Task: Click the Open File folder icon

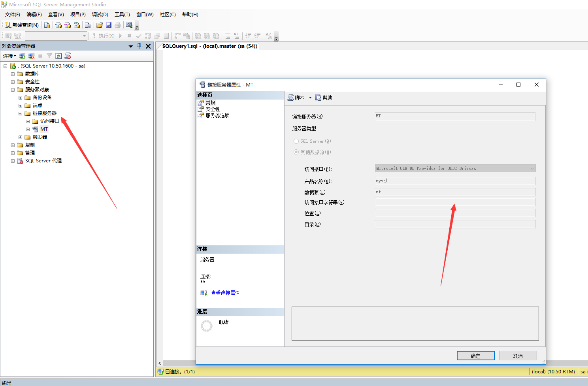Action: 100,25
